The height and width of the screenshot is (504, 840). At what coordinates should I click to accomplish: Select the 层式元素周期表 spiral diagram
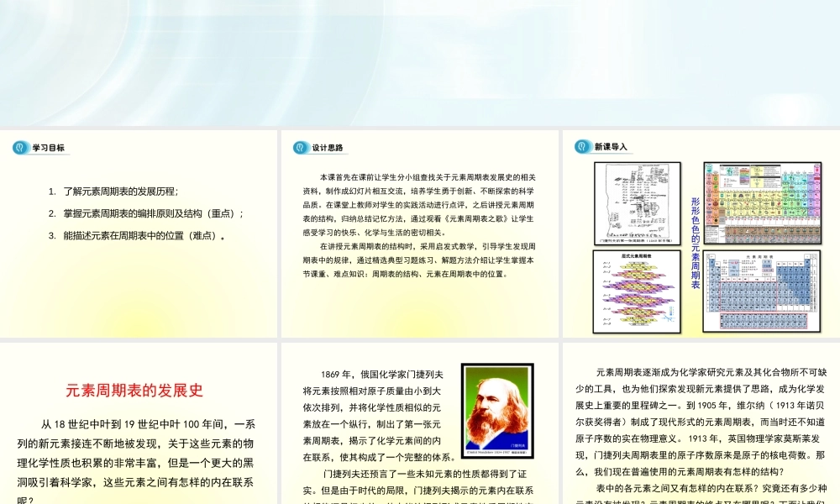[x=637, y=290]
